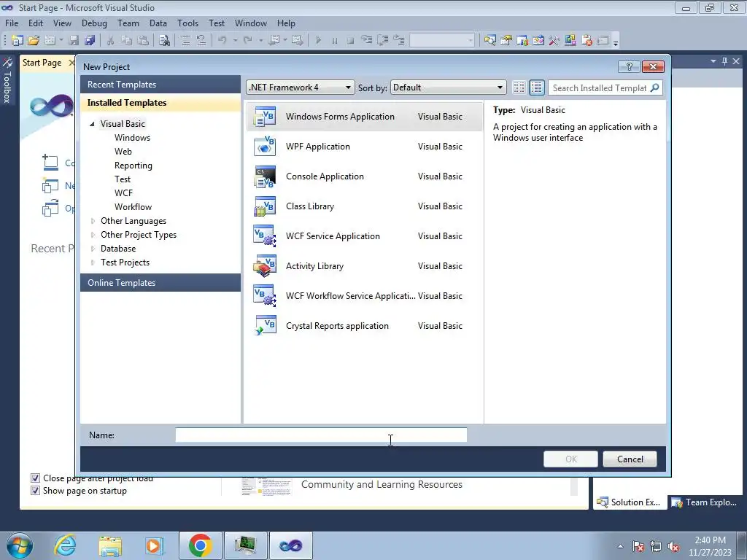Click the Start Debugging play icon

coord(318,41)
